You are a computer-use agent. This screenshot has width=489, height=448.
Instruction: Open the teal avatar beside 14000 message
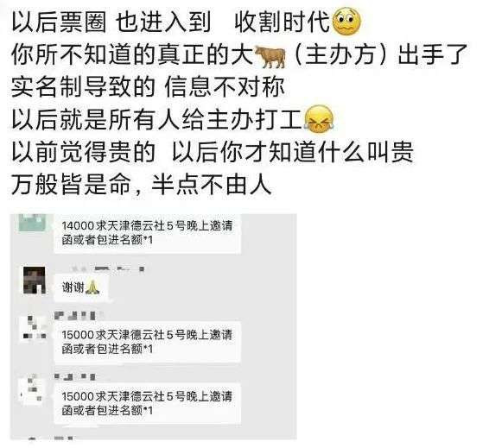click(x=32, y=223)
